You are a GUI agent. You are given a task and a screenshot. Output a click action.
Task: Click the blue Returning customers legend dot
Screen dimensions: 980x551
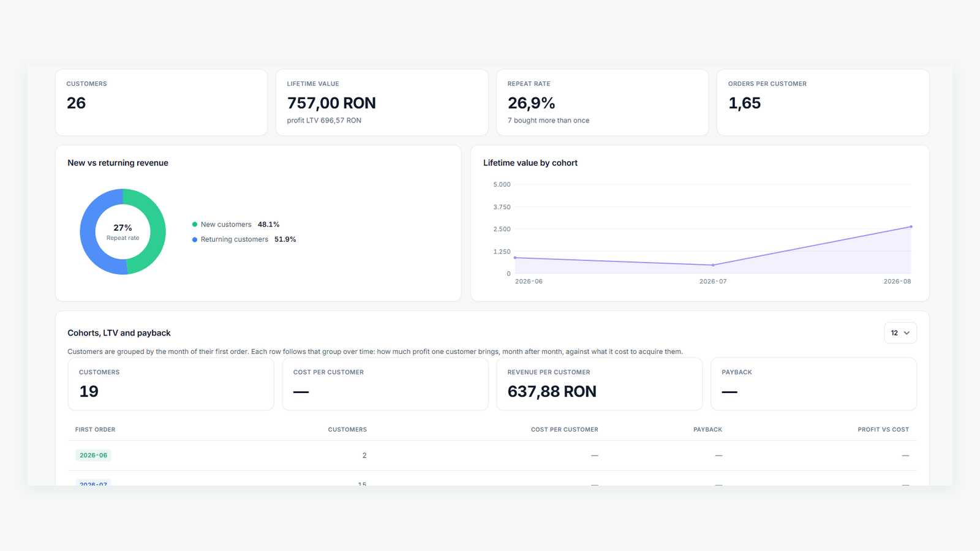pos(195,239)
